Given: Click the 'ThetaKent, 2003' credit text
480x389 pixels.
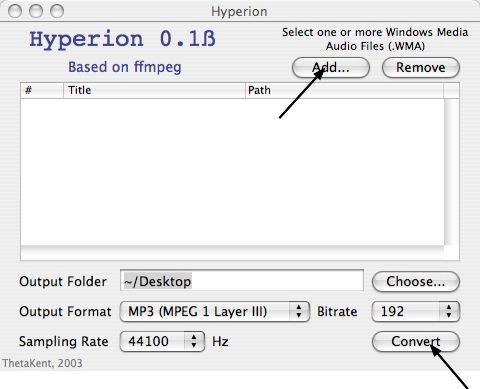Looking at the screenshot, I should [x=42, y=363].
